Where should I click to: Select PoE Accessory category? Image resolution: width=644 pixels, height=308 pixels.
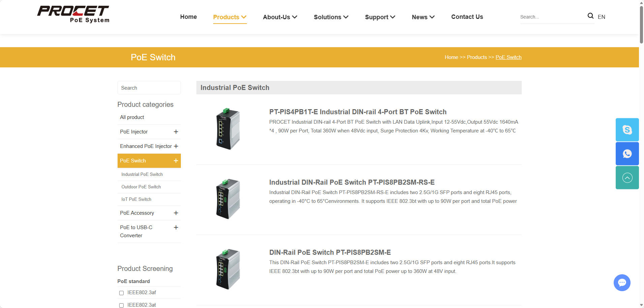137,213
